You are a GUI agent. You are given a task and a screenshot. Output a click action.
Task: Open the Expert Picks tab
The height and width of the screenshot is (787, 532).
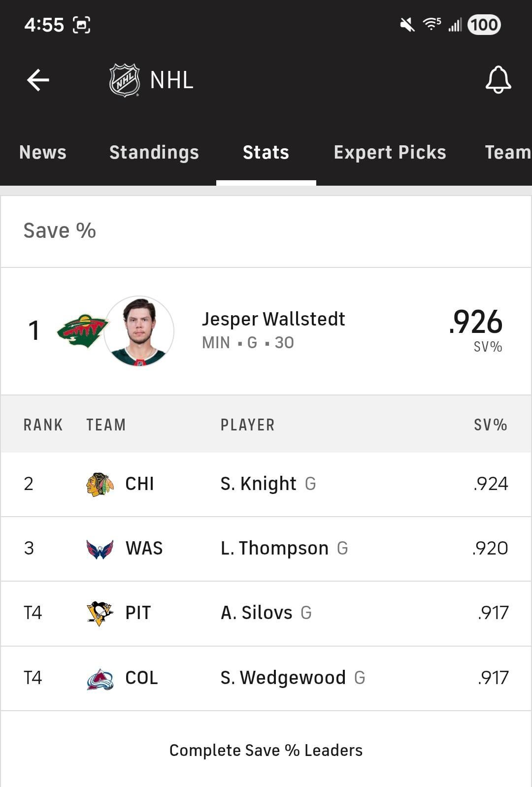(390, 152)
